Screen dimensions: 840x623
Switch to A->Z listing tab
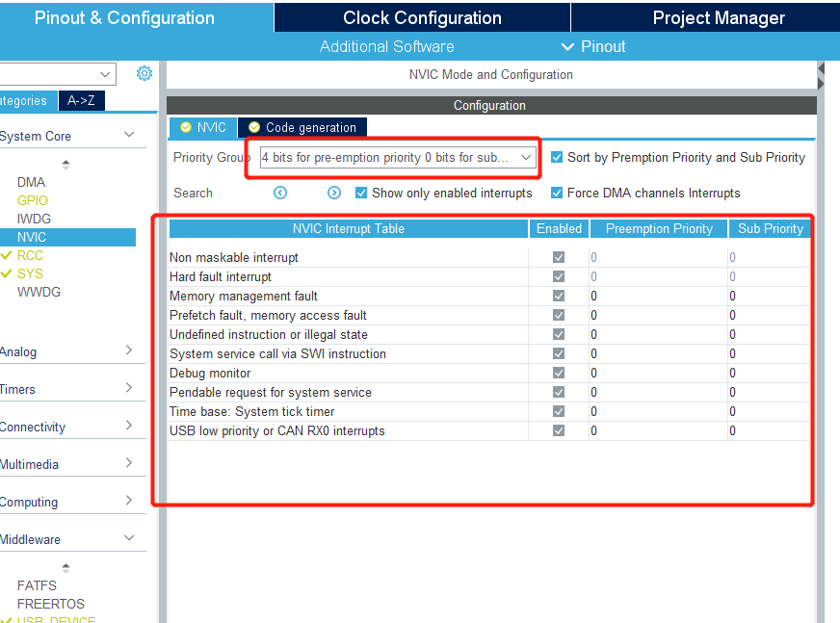click(82, 101)
